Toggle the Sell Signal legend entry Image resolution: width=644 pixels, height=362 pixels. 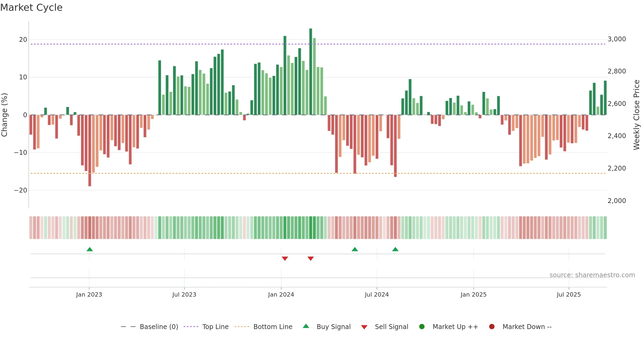pos(385,327)
